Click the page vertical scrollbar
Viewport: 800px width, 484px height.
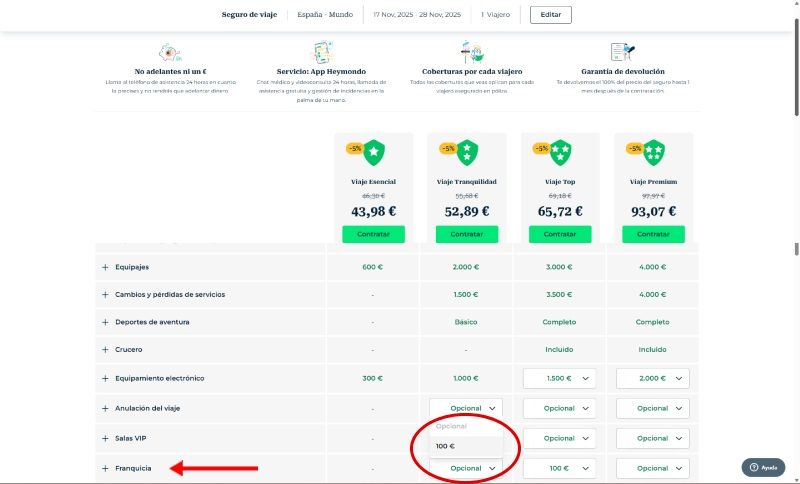click(796, 250)
